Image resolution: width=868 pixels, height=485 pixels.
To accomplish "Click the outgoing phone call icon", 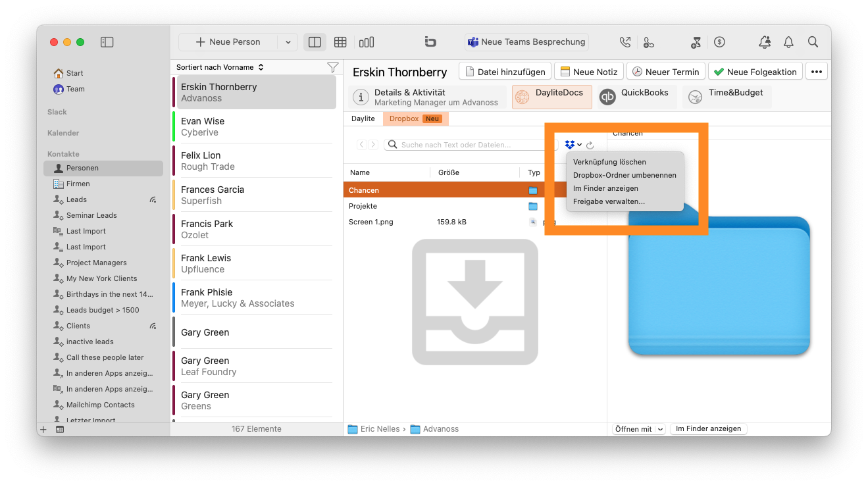I will (x=625, y=42).
